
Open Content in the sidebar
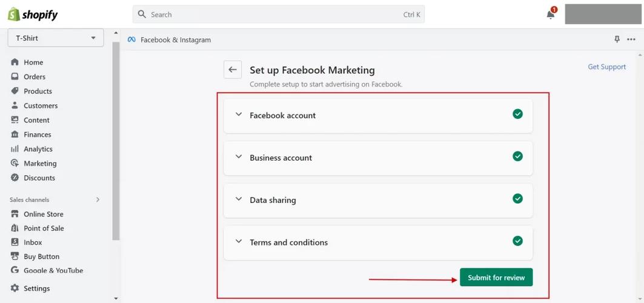tap(36, 119)
